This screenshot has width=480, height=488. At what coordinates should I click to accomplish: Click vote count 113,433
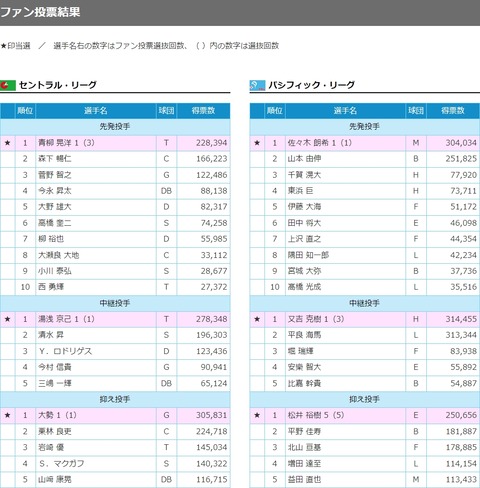(x=461, y=480)
